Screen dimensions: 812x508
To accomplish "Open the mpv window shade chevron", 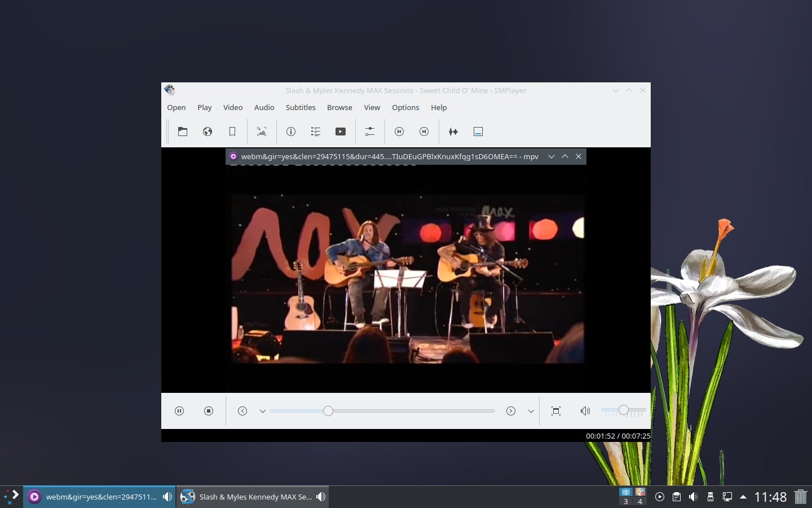I will 551,156.
